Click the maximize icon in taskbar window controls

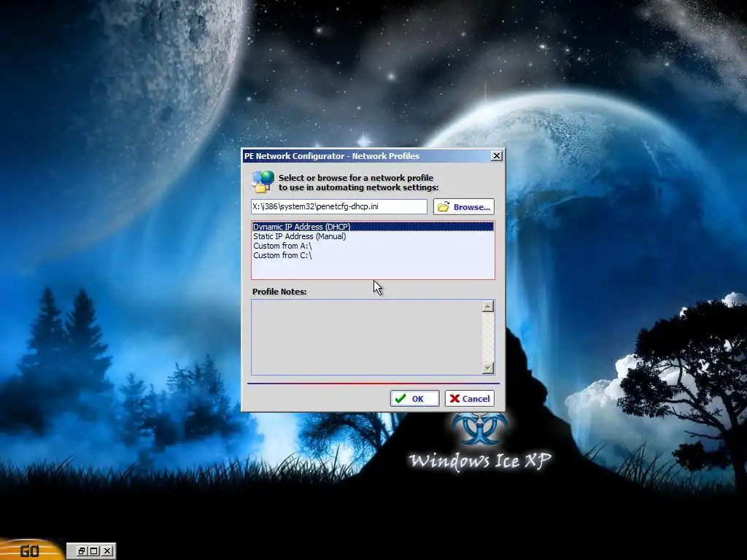coord(94,551)
